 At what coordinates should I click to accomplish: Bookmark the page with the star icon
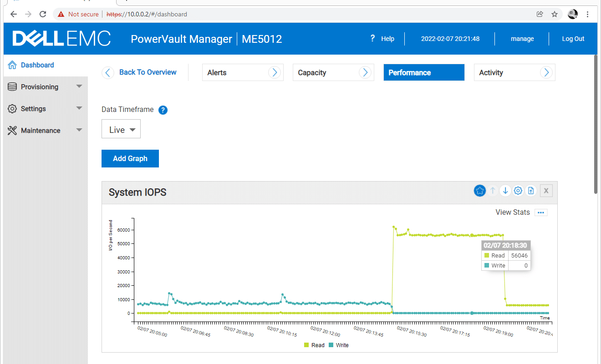click(x=555, y=14)
